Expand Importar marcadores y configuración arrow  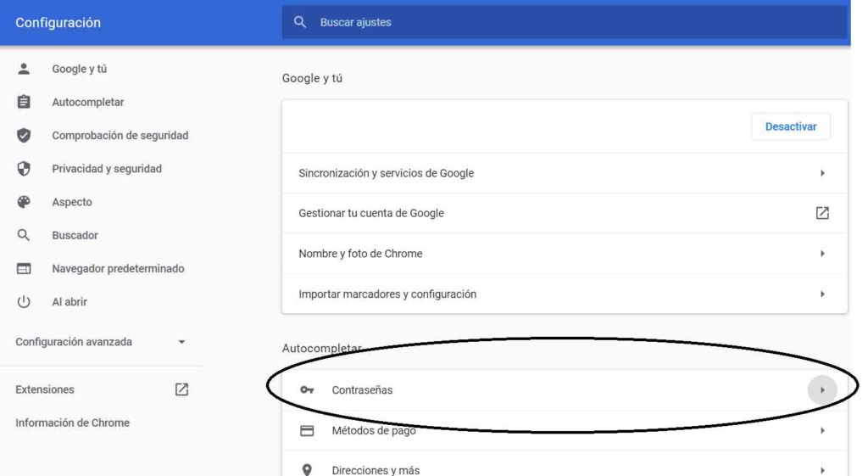coord(822,294)
